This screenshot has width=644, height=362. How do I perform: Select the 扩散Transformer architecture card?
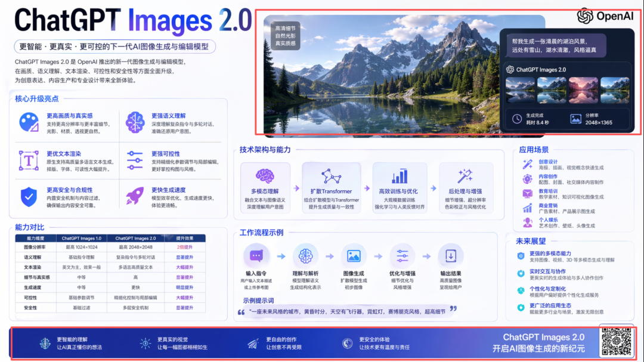tap(331, 187)
